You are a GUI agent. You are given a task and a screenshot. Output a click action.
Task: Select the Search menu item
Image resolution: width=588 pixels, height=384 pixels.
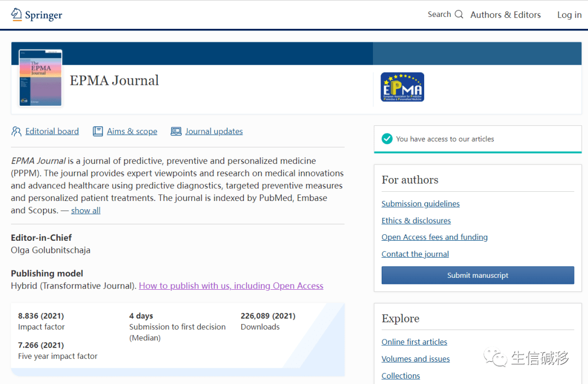[x=440, y=14]
